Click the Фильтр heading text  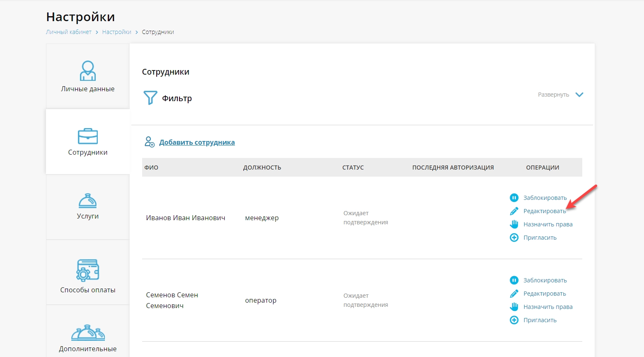(177, 98)
